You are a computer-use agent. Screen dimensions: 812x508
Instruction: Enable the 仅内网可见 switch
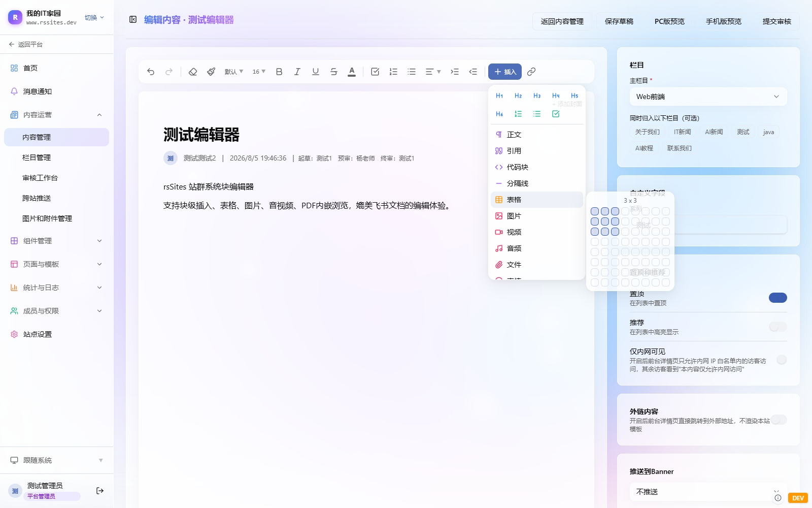click(782, 360)
